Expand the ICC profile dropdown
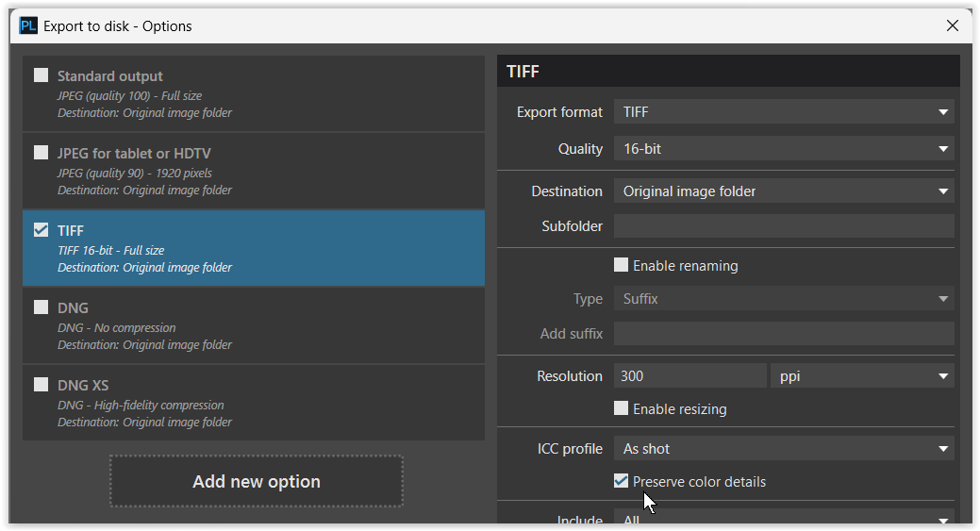The image size is (980, 531). click(x=784, y=449)
